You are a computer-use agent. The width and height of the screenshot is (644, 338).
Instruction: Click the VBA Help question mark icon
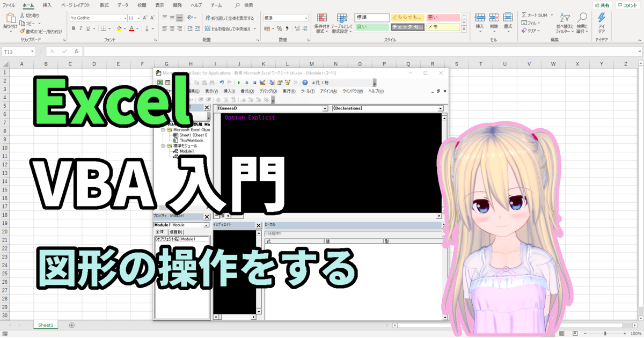305,83
